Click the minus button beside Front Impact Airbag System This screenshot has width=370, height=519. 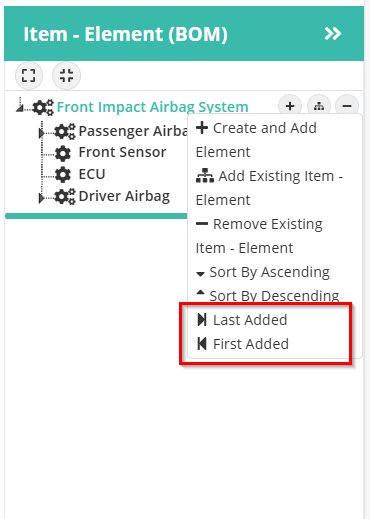[x=347, y=106]
